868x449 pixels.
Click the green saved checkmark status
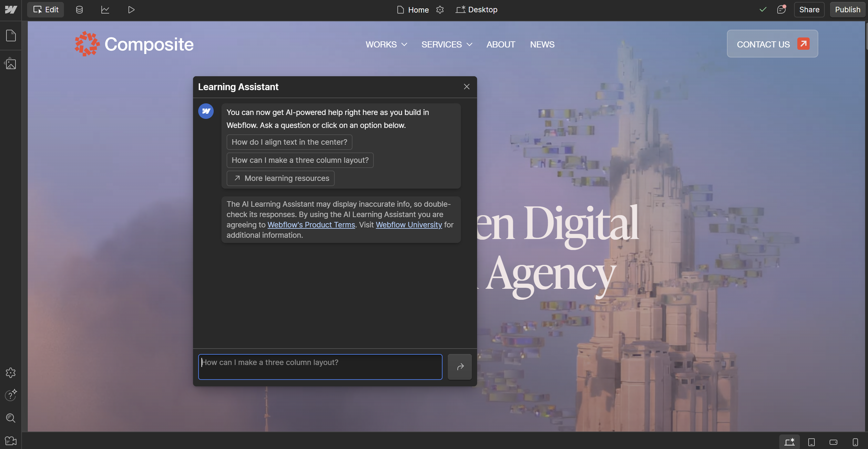[763, 9]
